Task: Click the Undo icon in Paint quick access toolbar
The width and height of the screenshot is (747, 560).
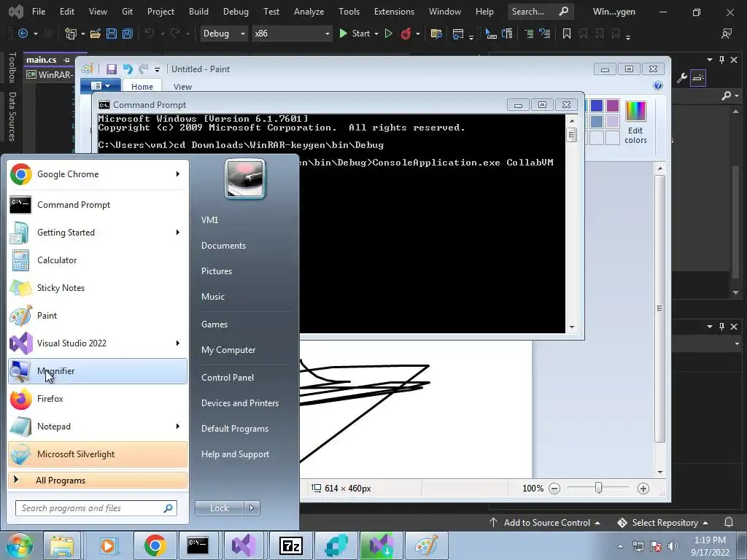Action: point(128,69)
